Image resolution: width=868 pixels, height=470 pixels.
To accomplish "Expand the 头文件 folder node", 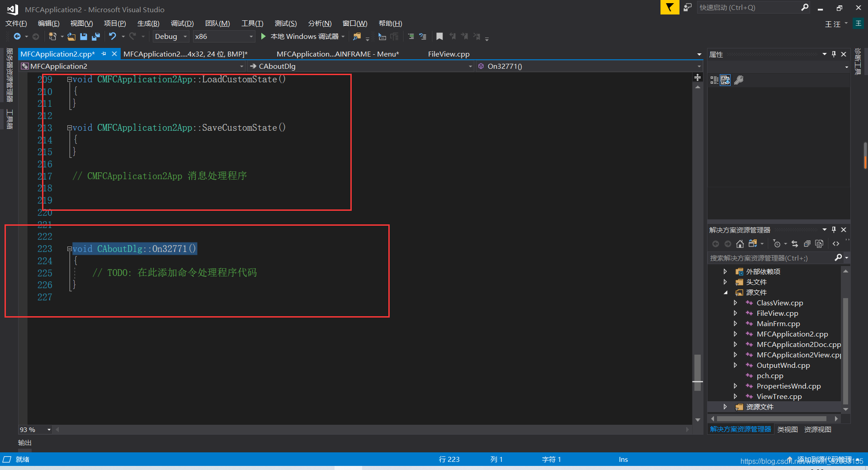I will tap(725, 282).
